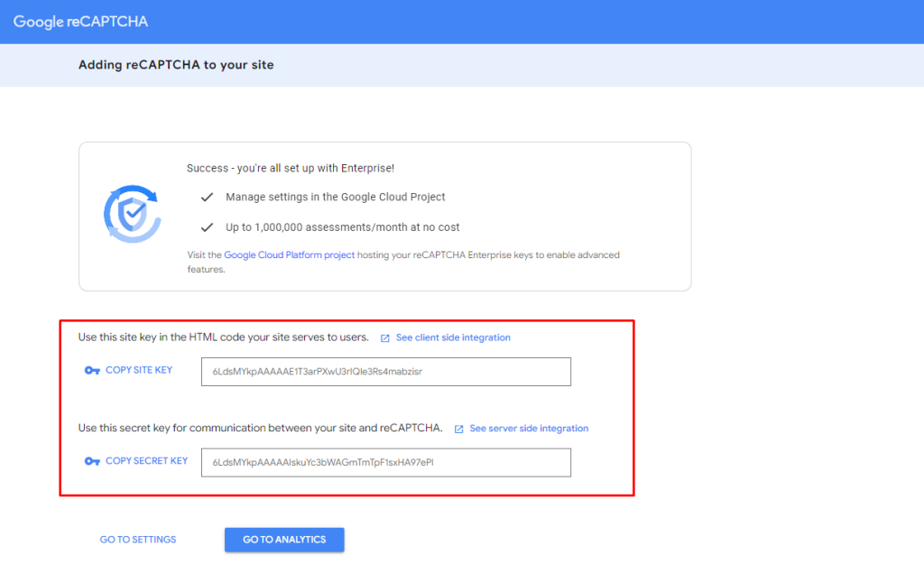This screenshot has height=564, width=924.
Task: Open the See server side integration link
Action: point(529,429)
